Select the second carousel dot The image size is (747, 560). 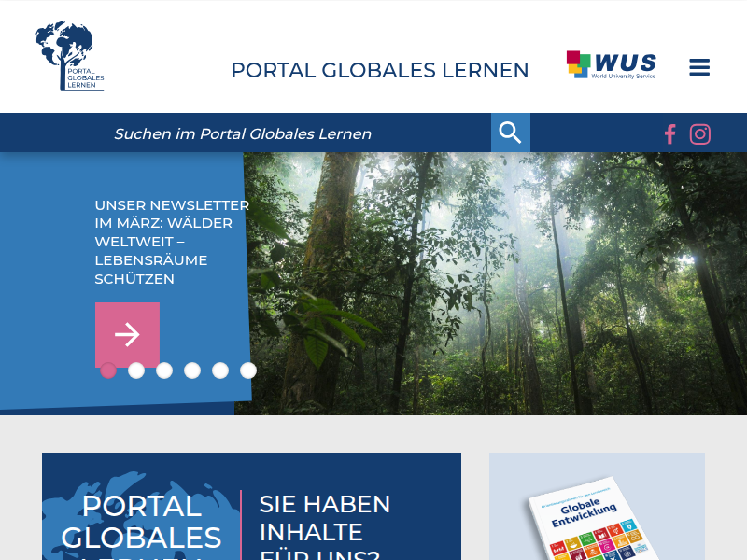pos(136,371)
